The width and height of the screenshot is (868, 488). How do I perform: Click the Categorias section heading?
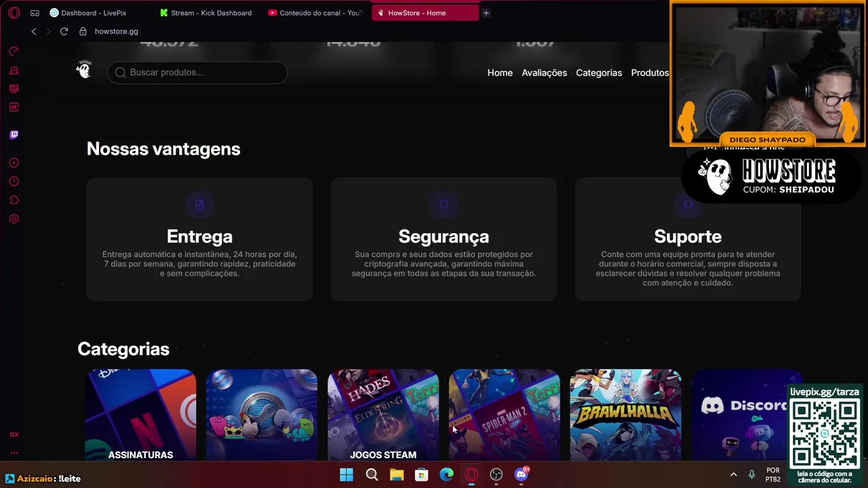coord(123,349)
